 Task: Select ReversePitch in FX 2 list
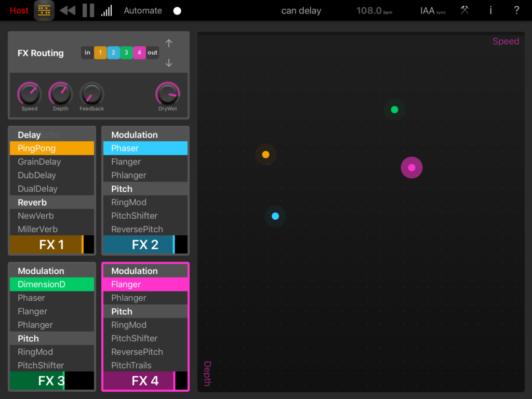(145, 229)
